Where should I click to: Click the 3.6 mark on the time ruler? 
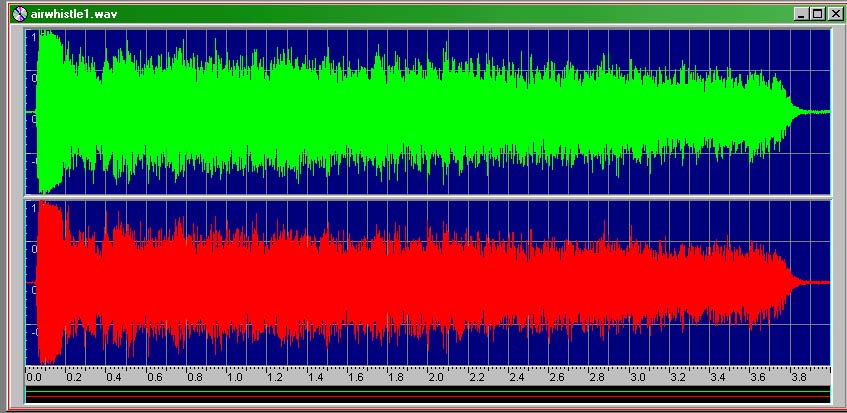(759, 377)
